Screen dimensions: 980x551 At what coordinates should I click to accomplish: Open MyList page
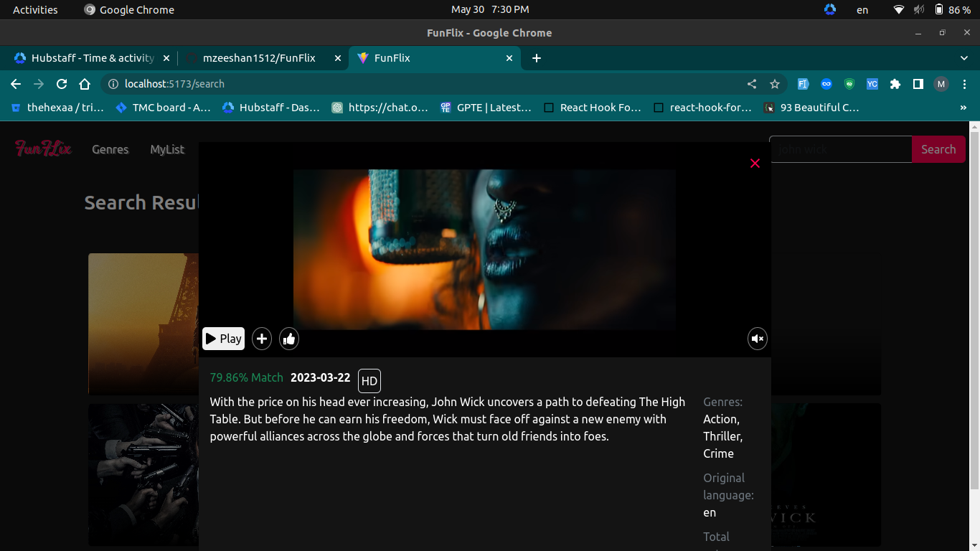click(x=167, y=149)
